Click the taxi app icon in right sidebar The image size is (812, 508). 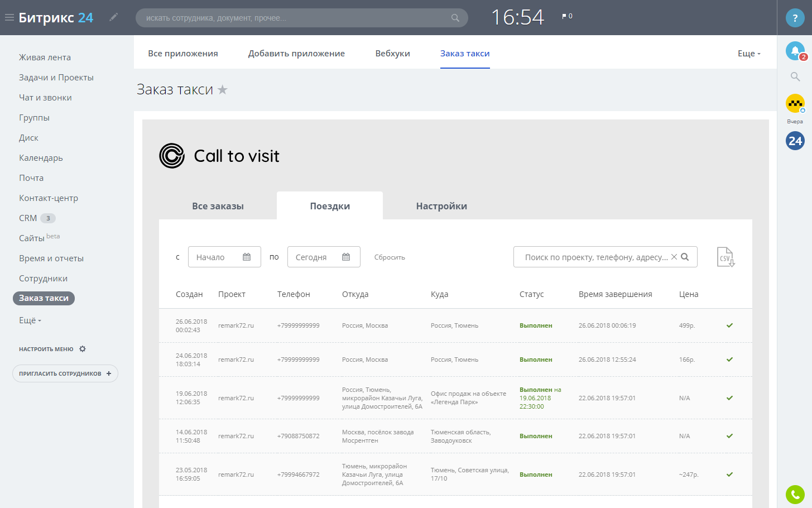pos(795,103)
